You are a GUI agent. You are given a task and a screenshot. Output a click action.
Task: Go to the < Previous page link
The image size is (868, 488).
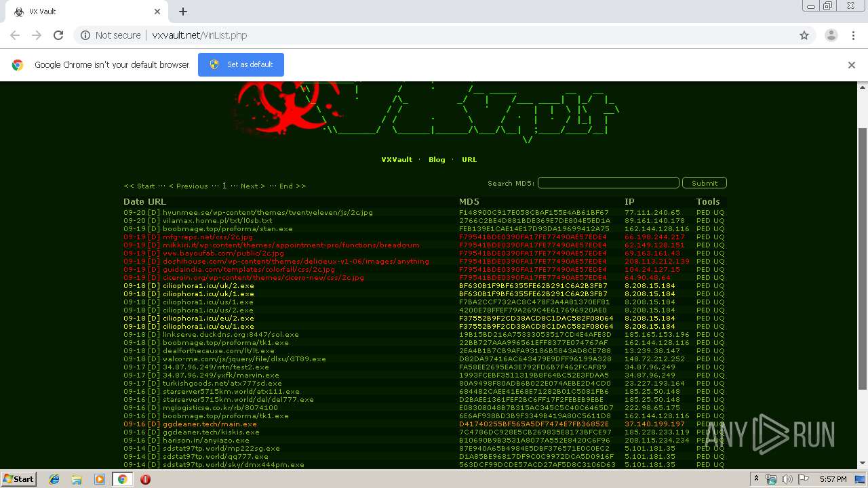(188, 186)
